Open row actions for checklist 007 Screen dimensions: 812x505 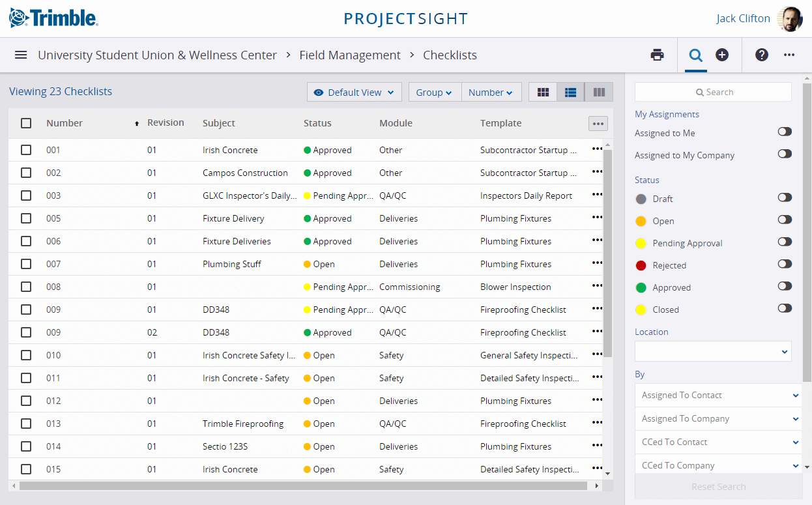[597, 263]
